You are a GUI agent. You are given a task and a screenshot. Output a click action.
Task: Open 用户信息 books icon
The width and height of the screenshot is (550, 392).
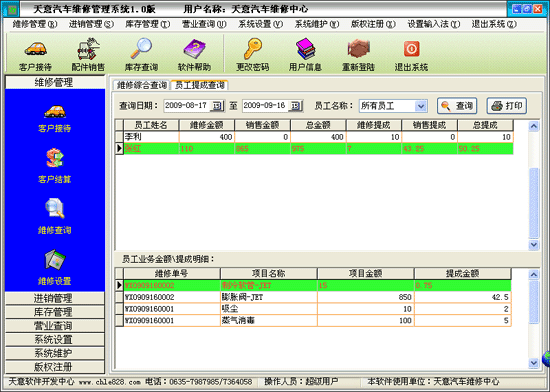tap(305, 55)
